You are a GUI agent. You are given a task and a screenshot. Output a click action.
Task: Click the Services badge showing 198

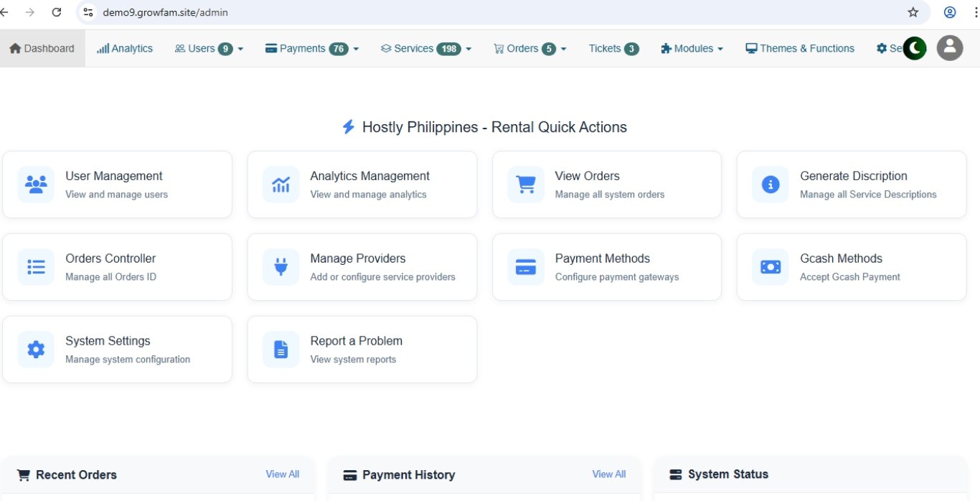pos(449,49)
